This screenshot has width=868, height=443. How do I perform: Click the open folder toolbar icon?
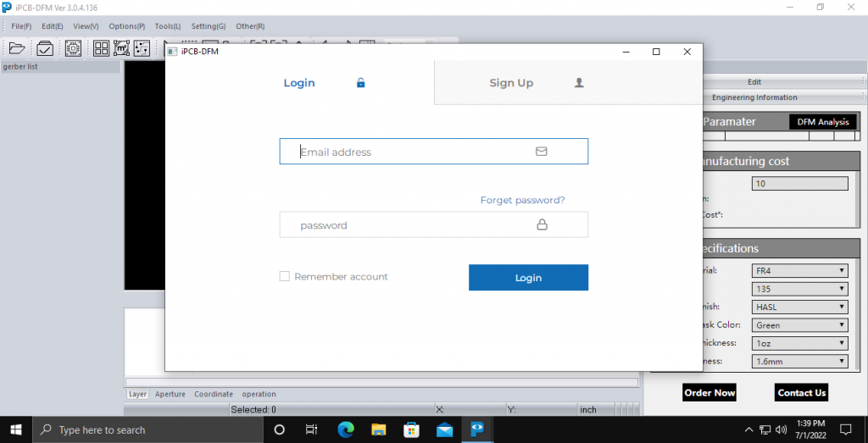[x=17, y=48]
